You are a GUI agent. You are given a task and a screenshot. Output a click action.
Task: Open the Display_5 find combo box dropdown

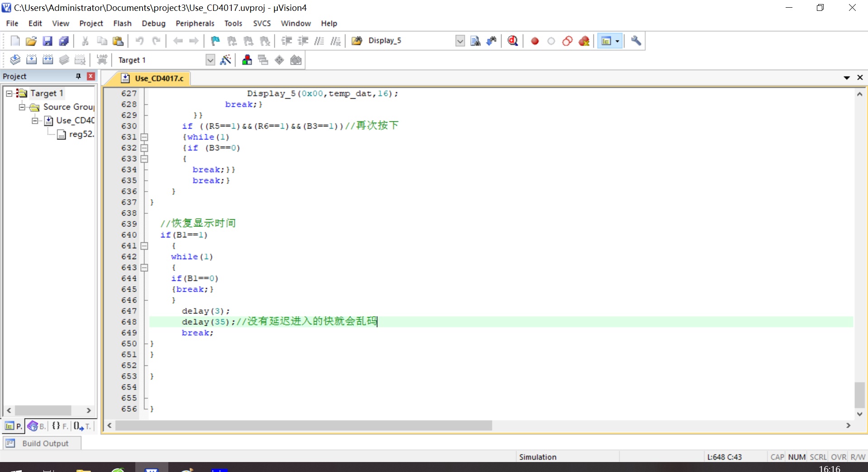[460, 41]
